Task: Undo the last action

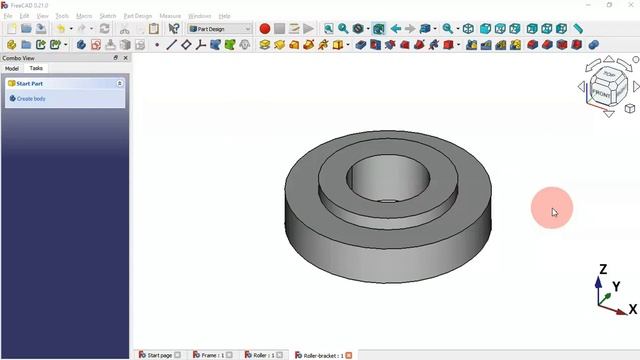Action: tap(60, 29)
